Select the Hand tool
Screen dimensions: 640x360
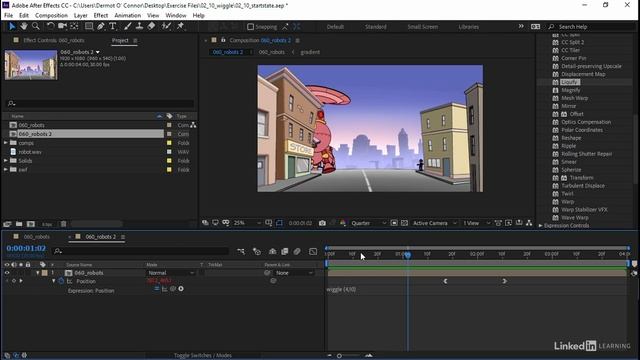(24, 26)
